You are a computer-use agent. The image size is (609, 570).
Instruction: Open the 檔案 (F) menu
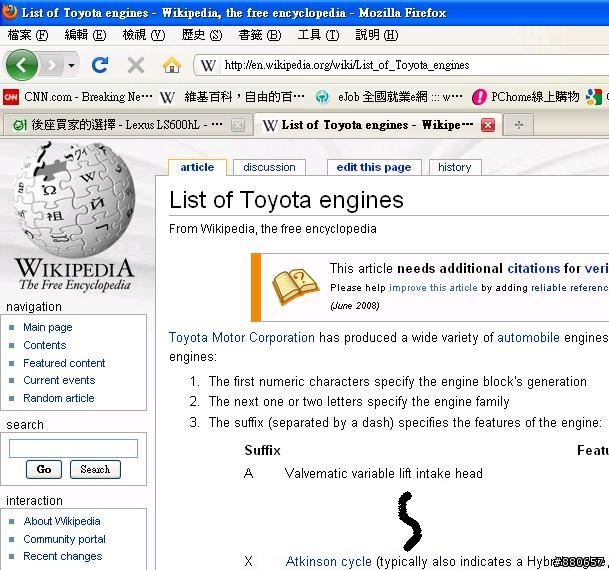[28, 35]
